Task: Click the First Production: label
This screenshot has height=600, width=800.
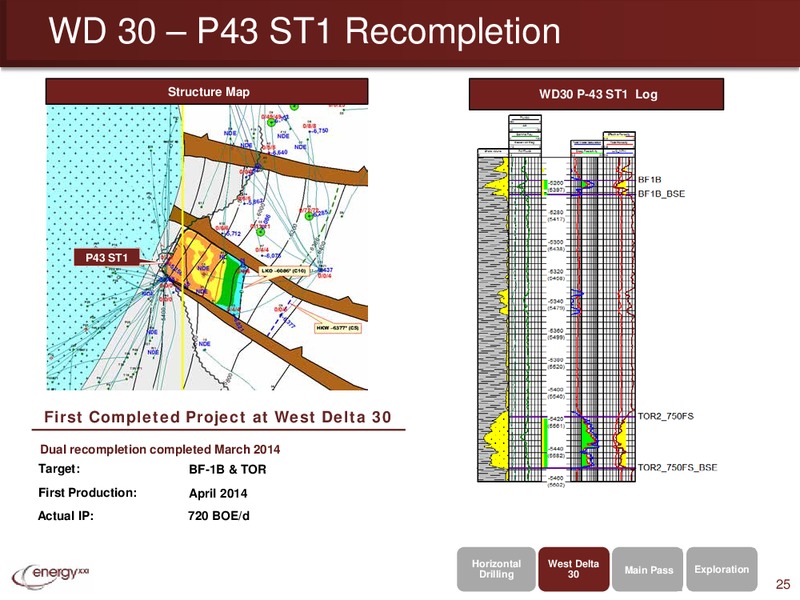Action: tap(87, 493)
